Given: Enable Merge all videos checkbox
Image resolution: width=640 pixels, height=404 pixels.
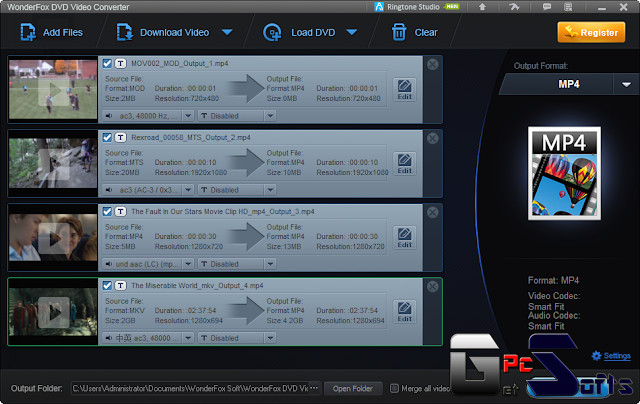Looking at the screenshot, I should (394, 388).
